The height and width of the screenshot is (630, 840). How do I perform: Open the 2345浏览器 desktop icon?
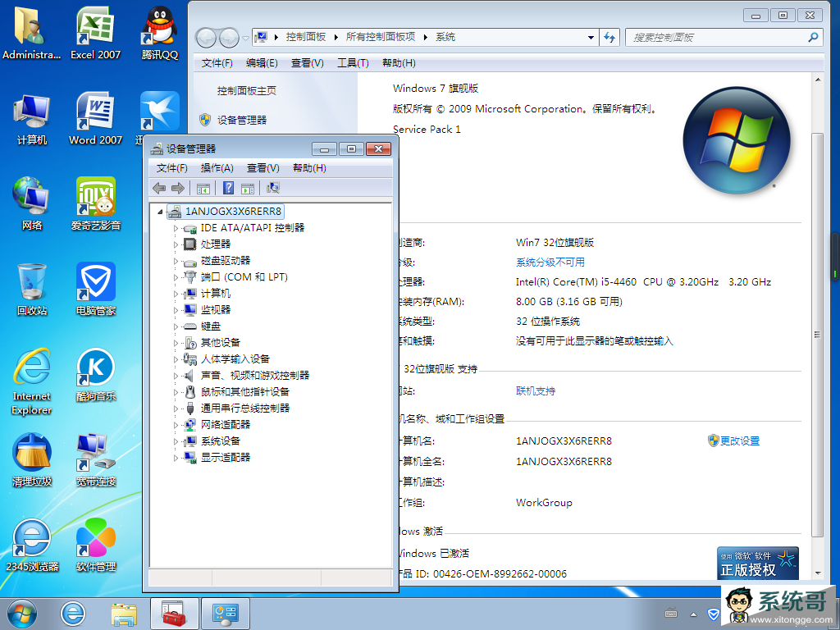coord(32,545)
